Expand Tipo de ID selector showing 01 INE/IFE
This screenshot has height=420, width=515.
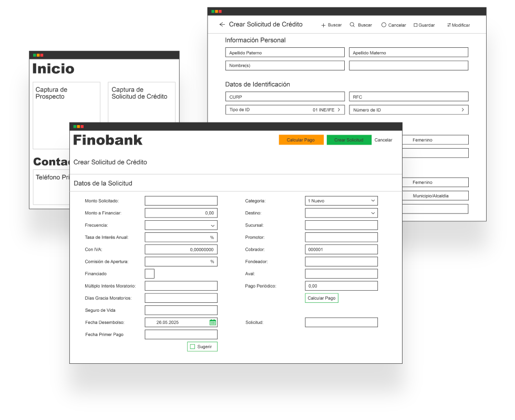pyautogui.click(x=339, y=110)
